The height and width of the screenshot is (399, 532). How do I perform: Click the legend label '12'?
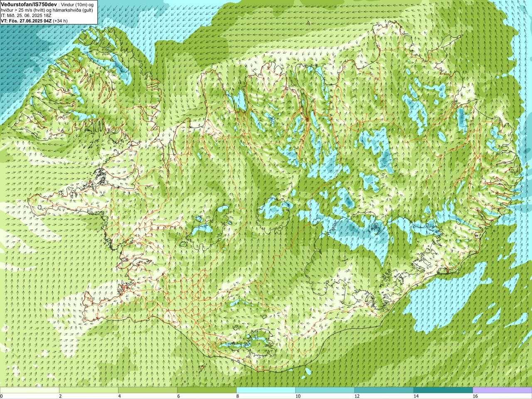tap(357, 396)
